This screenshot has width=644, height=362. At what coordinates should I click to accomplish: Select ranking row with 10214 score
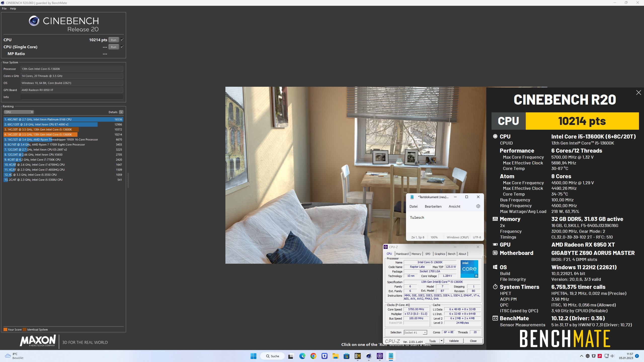tap(63, 134)
